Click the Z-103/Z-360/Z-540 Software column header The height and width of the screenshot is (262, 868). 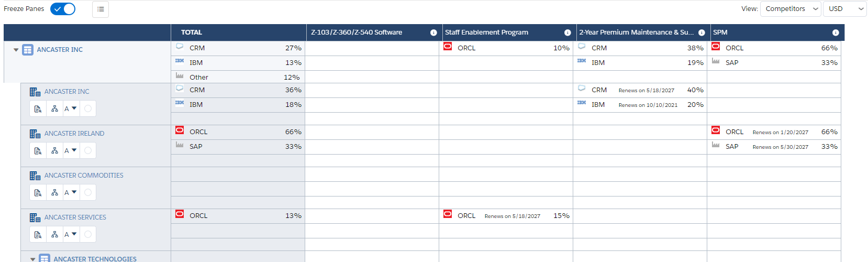point(374,32)
